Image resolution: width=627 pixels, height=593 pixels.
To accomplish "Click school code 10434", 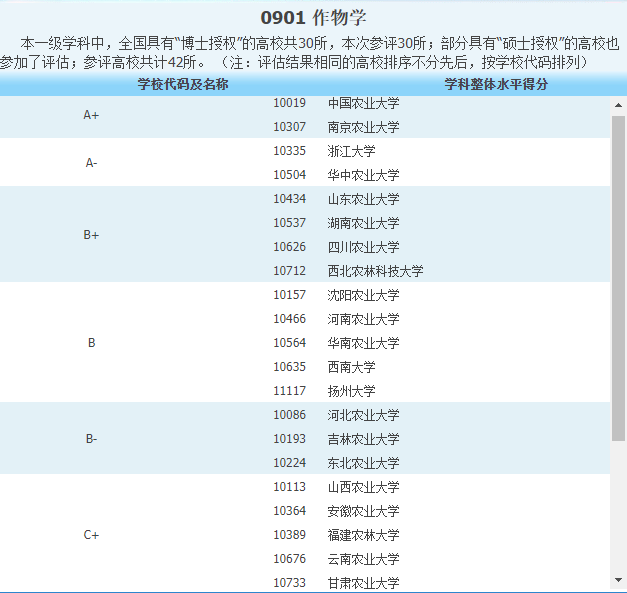I will 290,199.
